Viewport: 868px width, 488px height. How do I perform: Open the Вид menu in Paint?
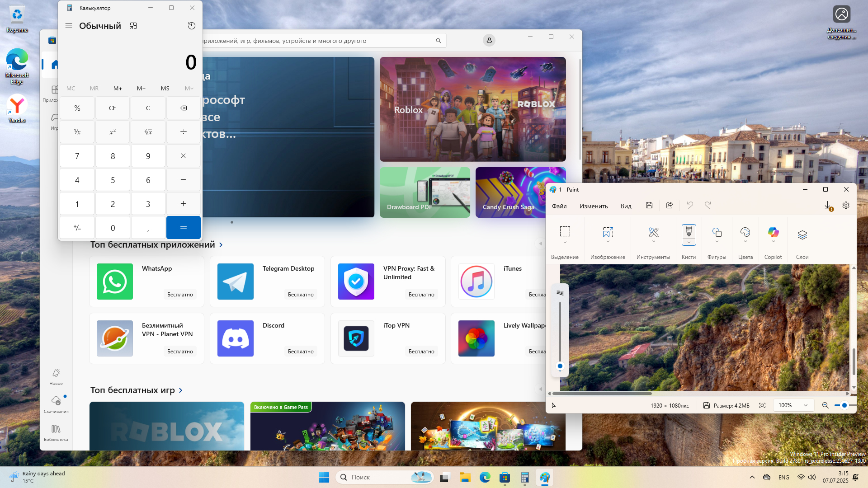[626, 206]
